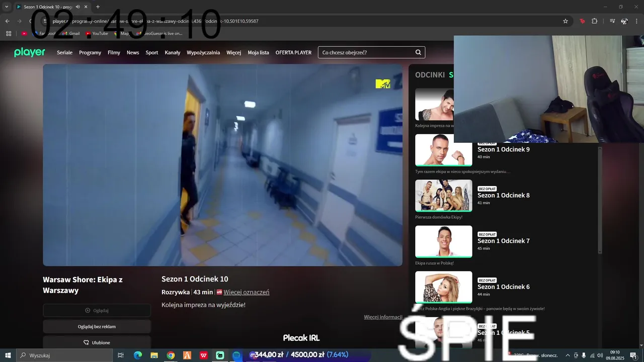
Task: Open the Chrome profile avatar
Action: tap(624, 21)
